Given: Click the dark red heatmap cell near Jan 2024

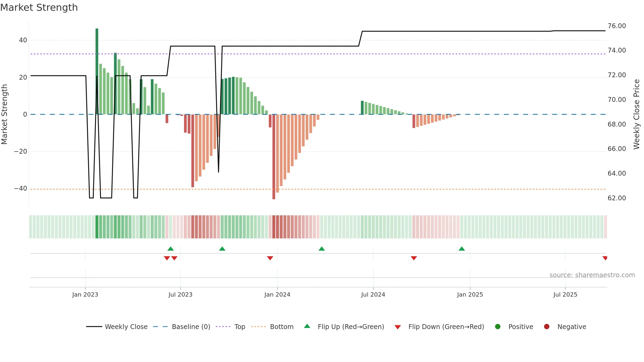Looking at the screenshot, I should click(x=274, y=227).
